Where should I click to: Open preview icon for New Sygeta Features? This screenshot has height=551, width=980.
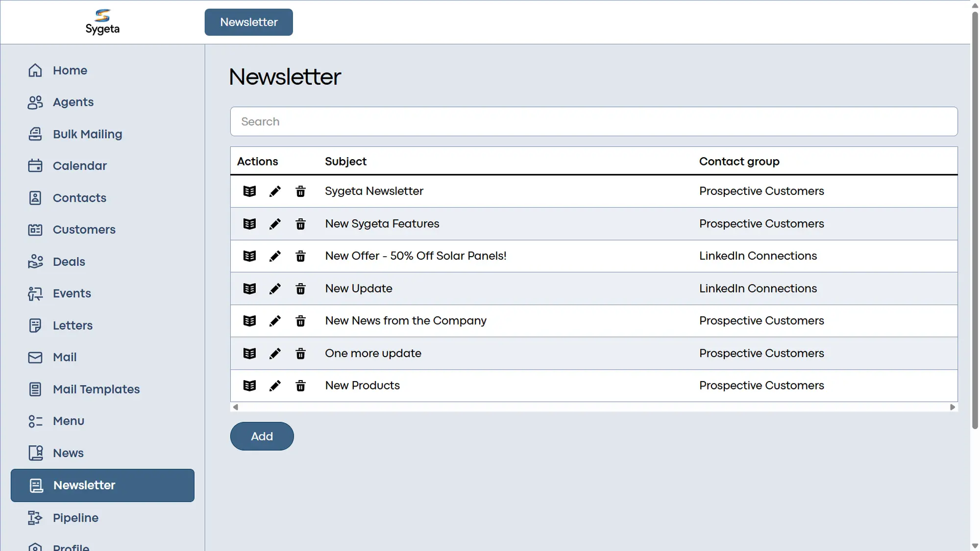tap(249, 224)
